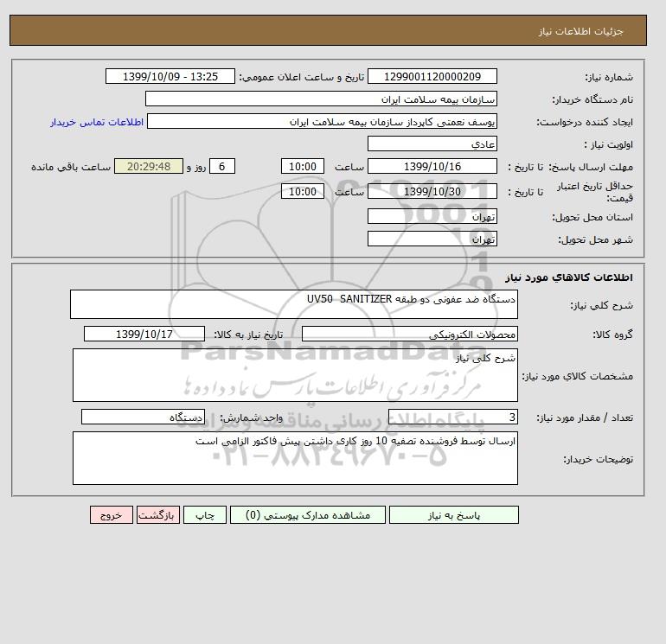Click the بازگشت back button
This screenshot has width=666, height=644.
pos(158,515)
